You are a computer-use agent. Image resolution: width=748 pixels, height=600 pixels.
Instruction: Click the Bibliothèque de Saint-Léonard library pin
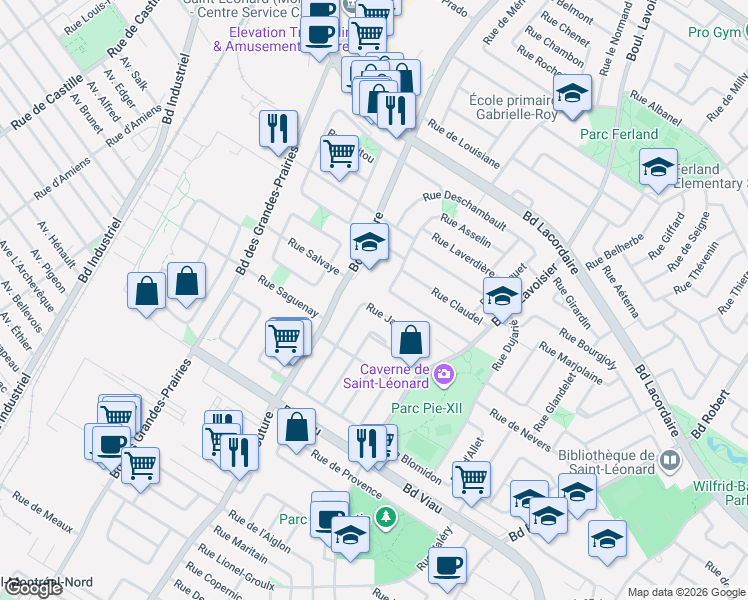tap(670, 460)
